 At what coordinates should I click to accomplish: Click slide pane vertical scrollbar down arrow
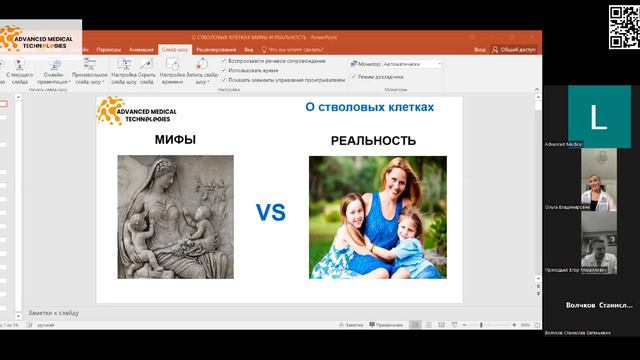tap(538, 279)
